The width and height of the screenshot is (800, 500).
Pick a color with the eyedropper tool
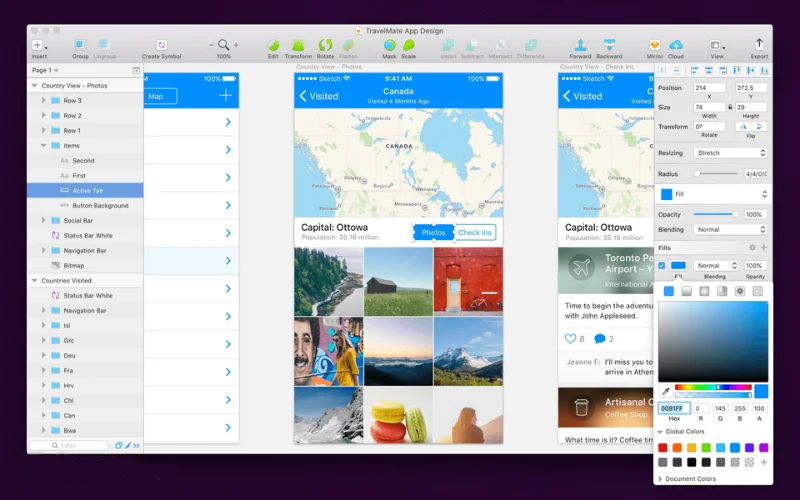(x=666, y=391)
